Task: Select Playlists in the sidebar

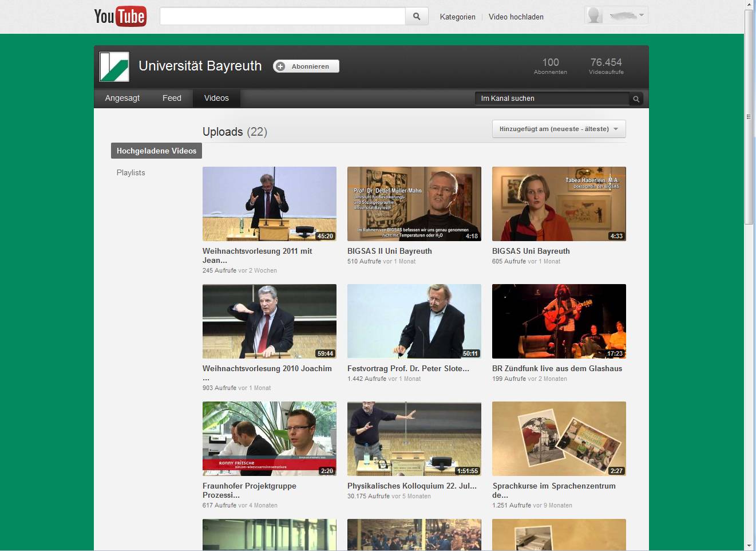Action: [131, 172]
